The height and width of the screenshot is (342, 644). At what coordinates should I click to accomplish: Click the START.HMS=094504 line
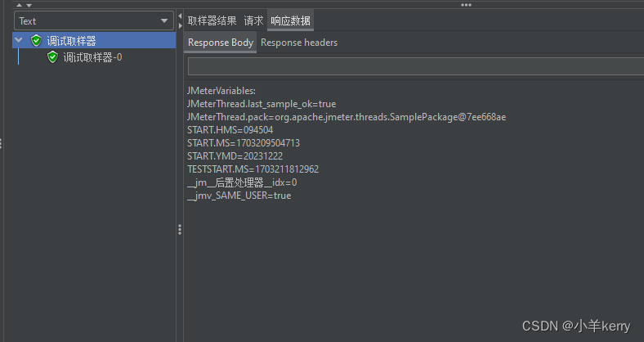tap(230, 130)
